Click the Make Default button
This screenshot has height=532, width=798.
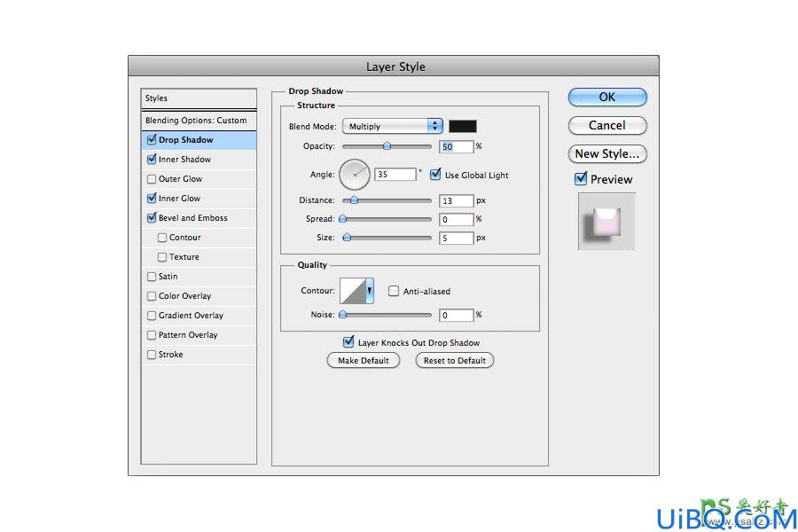tap(364, 361)
